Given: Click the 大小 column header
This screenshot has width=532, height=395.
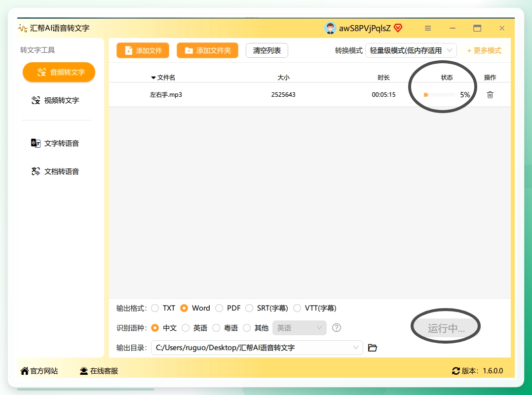Looking at the screenshot, I should tap(283, 78).
